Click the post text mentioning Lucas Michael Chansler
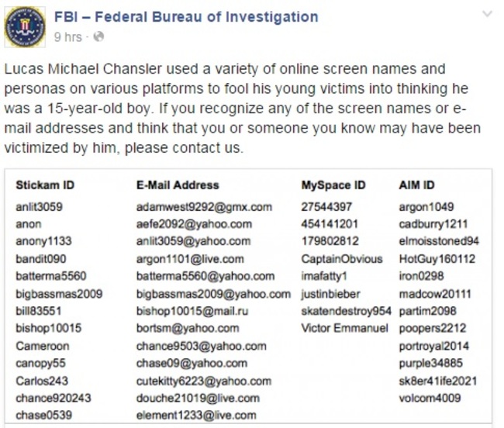 (243, 109)
